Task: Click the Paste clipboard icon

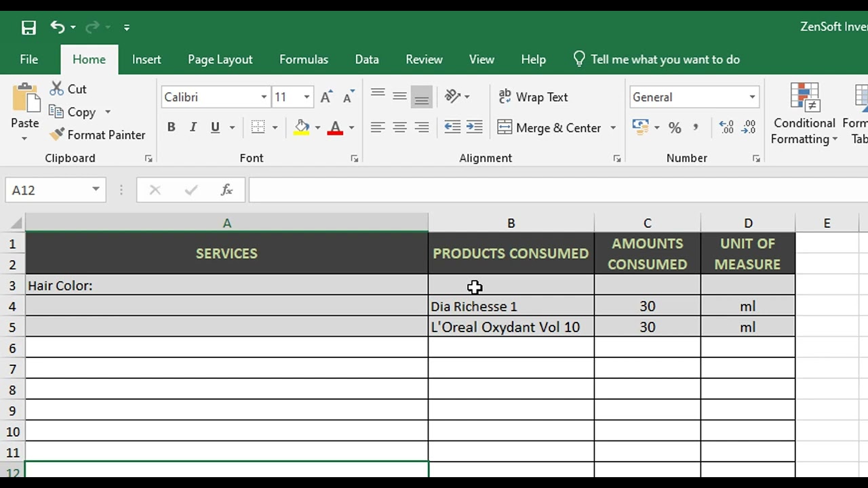Action: tap(25, 99)
